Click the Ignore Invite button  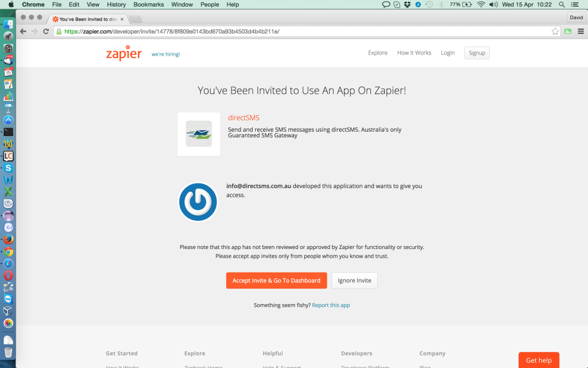click(354, 281)
